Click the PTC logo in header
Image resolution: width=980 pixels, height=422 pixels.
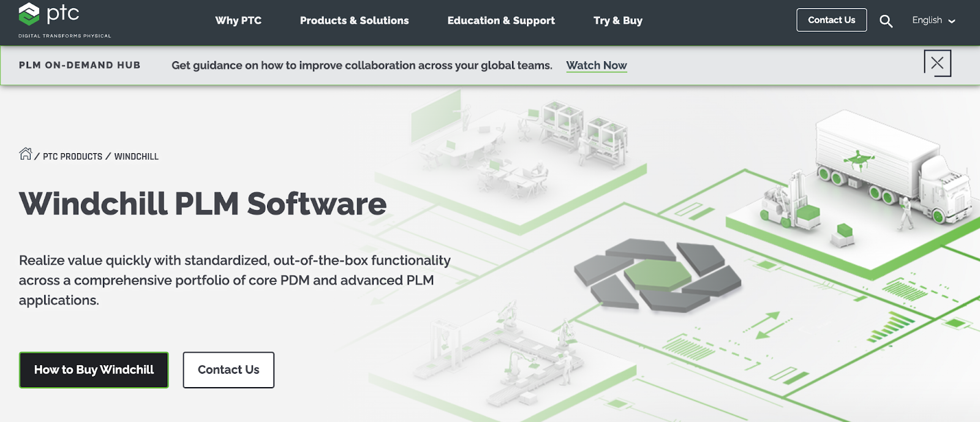coord(49,14)
